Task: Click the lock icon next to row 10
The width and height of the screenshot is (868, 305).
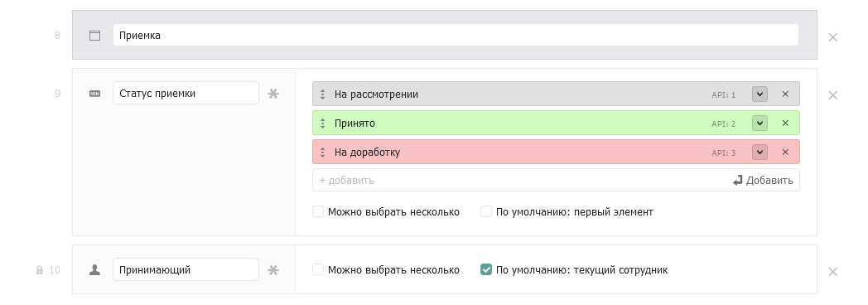Action: (39, 270)
